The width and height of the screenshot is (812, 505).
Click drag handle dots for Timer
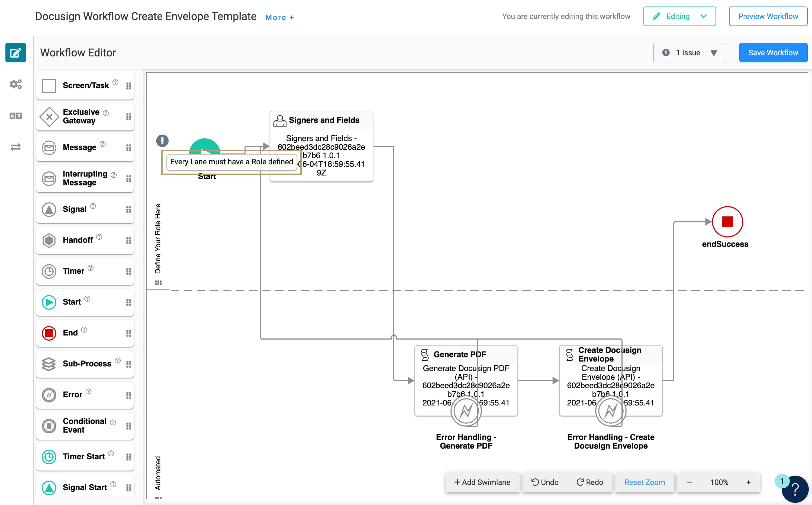tap(128, 271)
